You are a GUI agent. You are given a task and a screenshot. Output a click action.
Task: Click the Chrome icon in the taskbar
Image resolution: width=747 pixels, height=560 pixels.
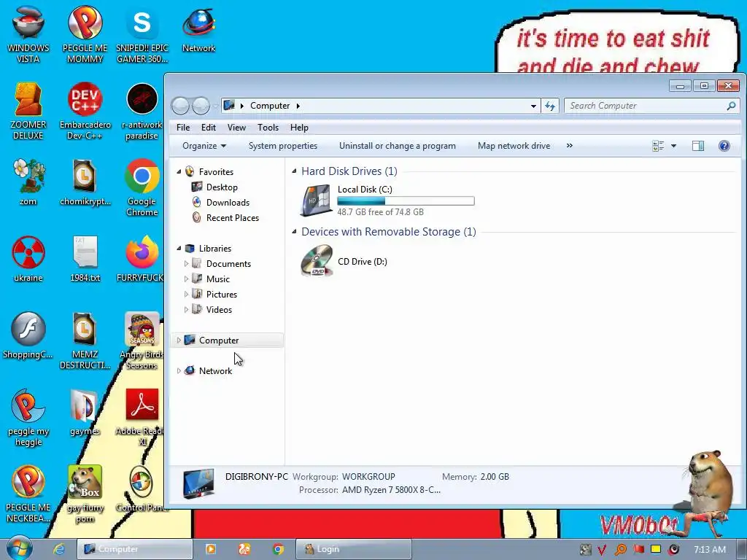click(x=278, y=549)
